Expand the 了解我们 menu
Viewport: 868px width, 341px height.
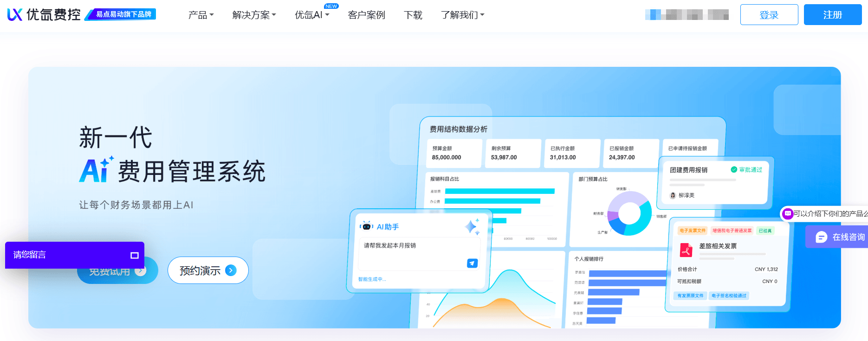[462, 15]
